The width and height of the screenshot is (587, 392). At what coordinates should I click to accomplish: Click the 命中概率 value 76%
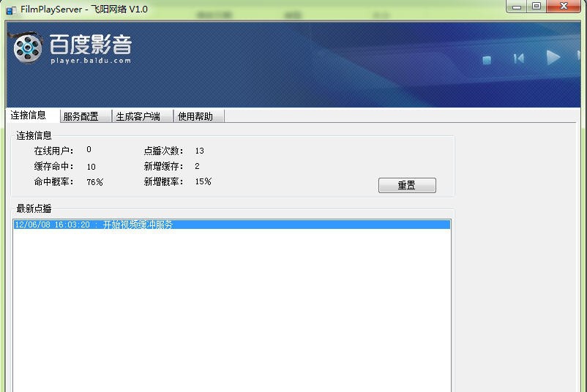click(x=94, y=182)
